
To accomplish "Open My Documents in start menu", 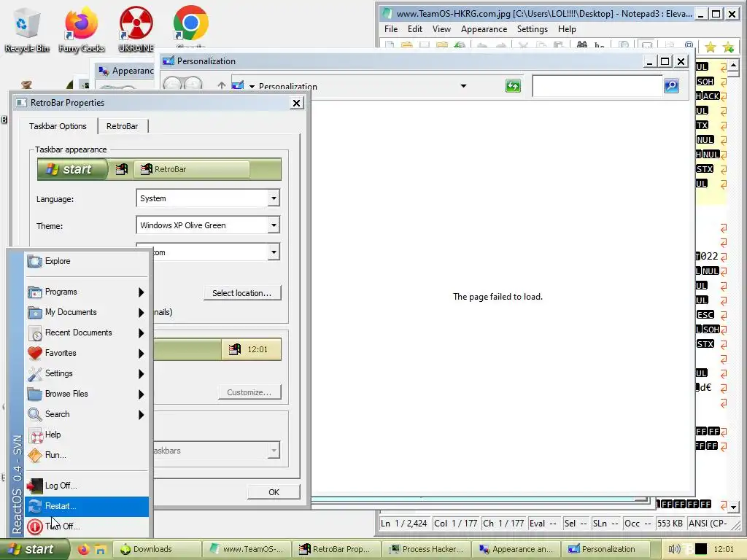I will 87,312.
